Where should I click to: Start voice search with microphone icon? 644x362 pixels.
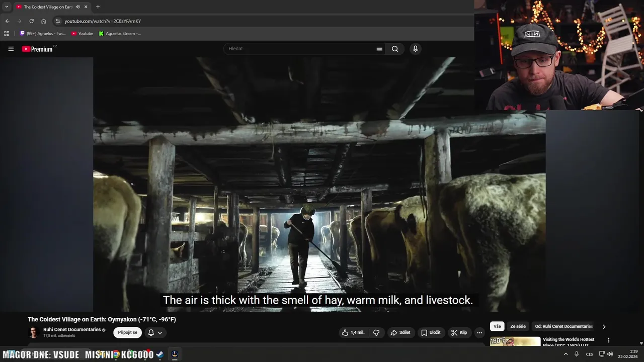click(x=415, y=49)
